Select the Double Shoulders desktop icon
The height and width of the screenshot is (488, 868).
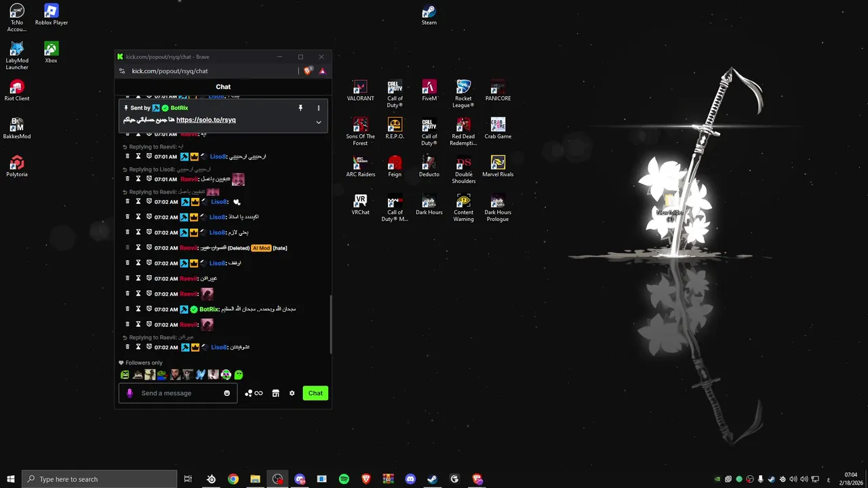click(463, 170)
